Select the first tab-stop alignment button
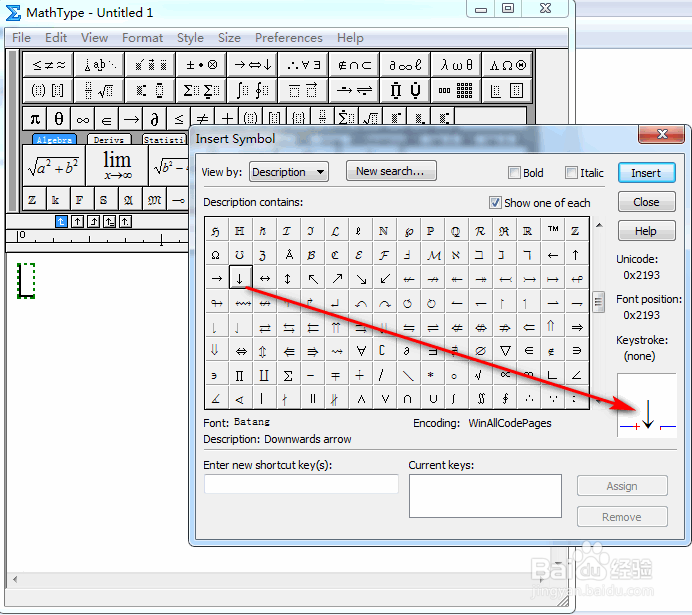The width and height of the screenshot is (692, 615). click(61, 221)
